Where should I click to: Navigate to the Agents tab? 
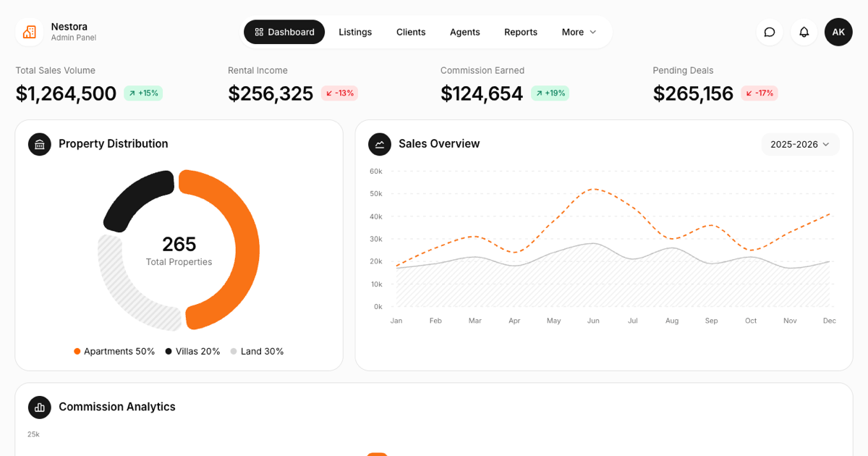[x=465, y=32]
